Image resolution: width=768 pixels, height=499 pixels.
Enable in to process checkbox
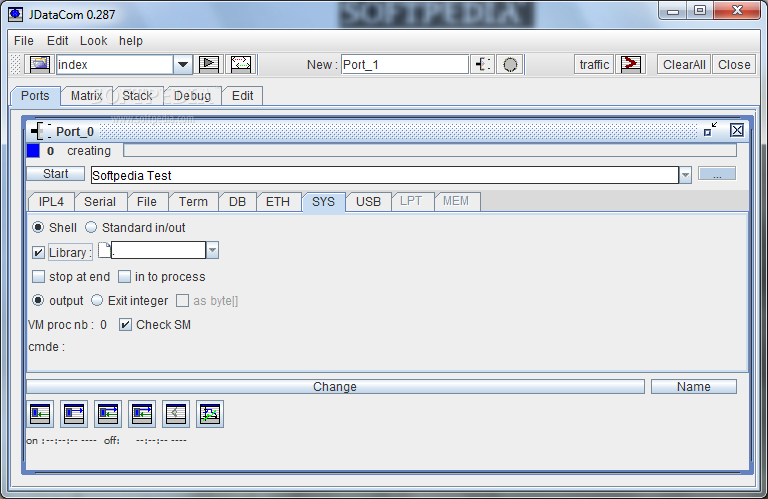coord(124,277)
